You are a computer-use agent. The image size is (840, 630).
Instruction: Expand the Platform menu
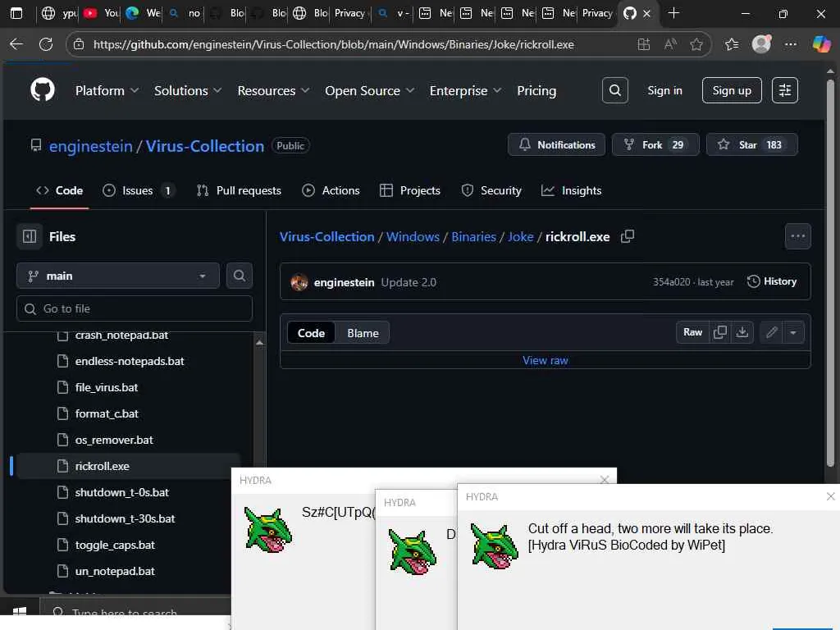[107, 91]
